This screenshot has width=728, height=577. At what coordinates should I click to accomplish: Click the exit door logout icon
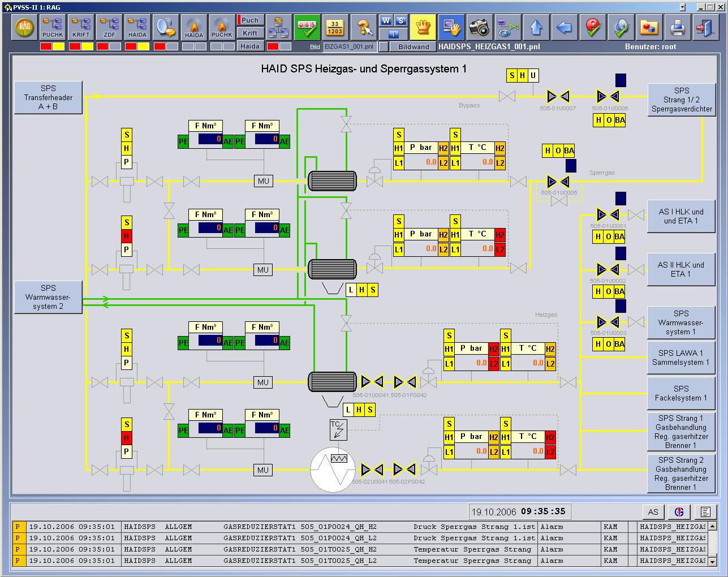point(705,27)
